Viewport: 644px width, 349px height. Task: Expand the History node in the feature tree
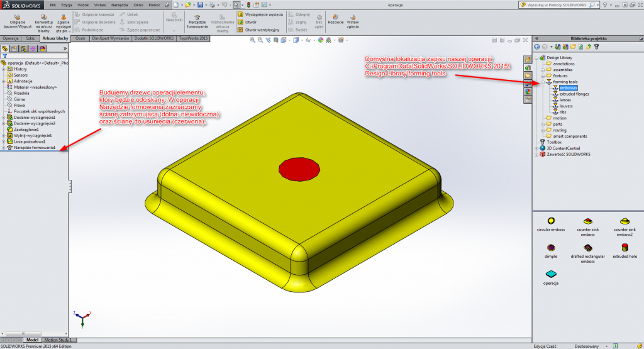pos(3,69)
